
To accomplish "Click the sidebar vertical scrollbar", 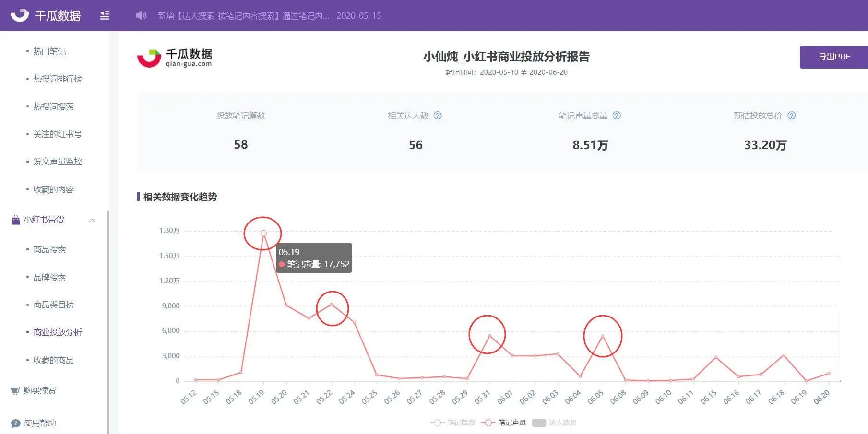I will 108,321.
